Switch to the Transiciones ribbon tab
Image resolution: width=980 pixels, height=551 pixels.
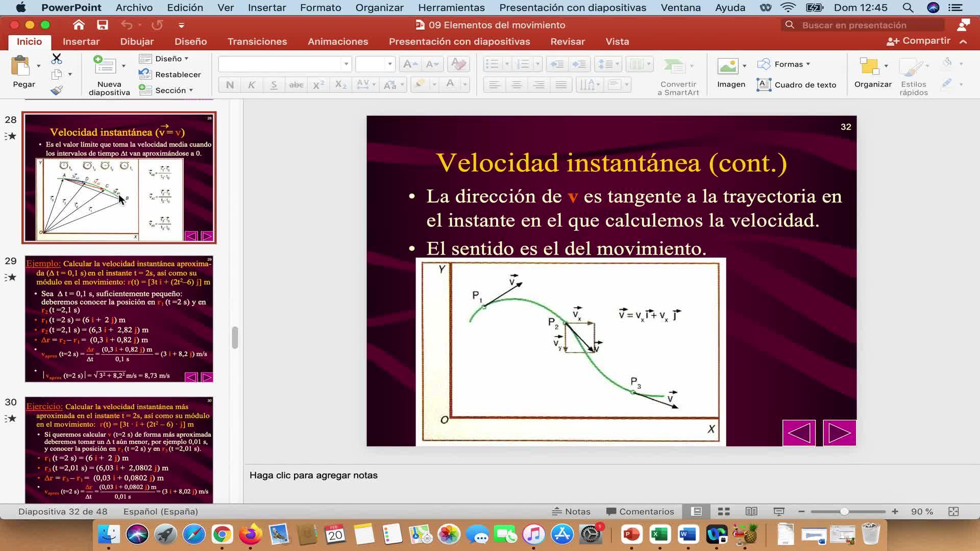257,41
